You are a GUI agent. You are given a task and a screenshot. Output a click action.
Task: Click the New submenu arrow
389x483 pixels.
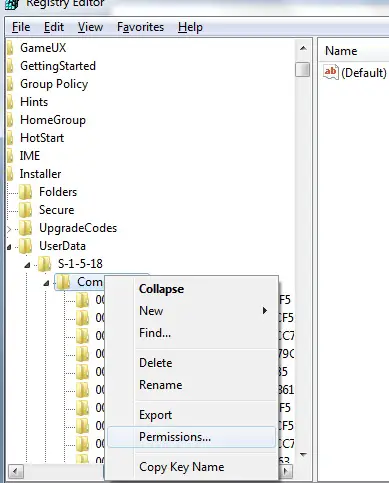pyautogui.click(x=265, y=311)
